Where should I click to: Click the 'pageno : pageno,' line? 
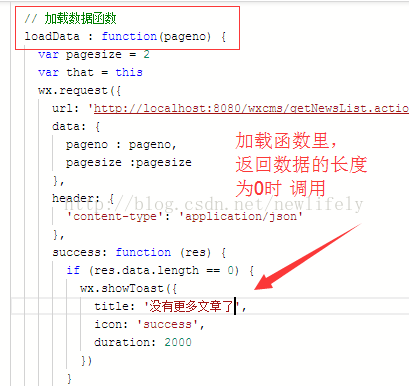[121, 145]
